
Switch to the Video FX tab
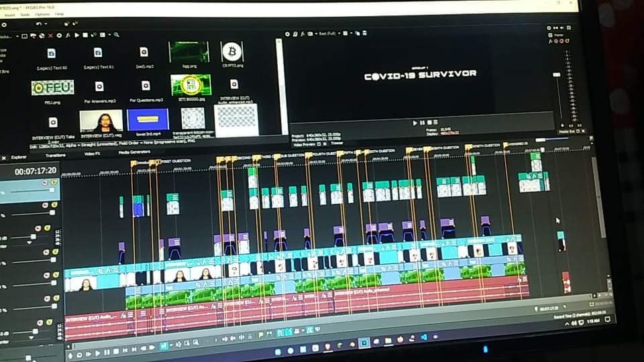92,154
